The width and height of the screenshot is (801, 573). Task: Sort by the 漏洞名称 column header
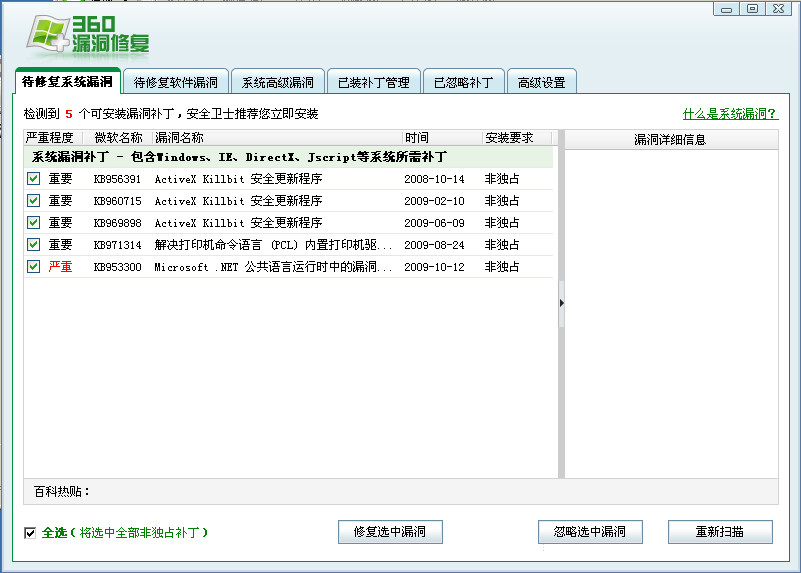click(277, 137)
